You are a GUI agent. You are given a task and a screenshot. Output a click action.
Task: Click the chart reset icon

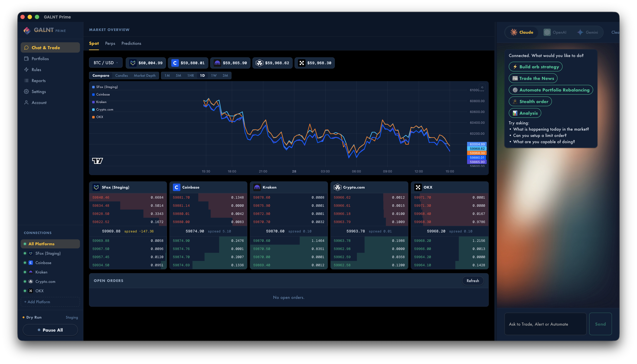482,88
